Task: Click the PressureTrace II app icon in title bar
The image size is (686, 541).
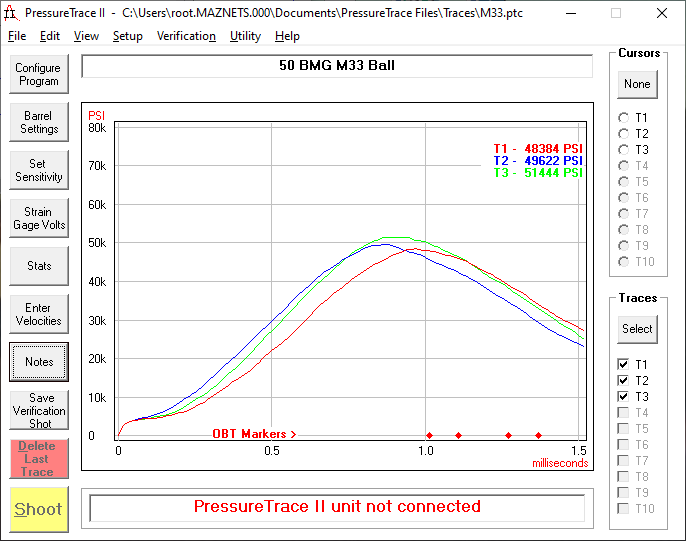Action: (x=10, y=13)
